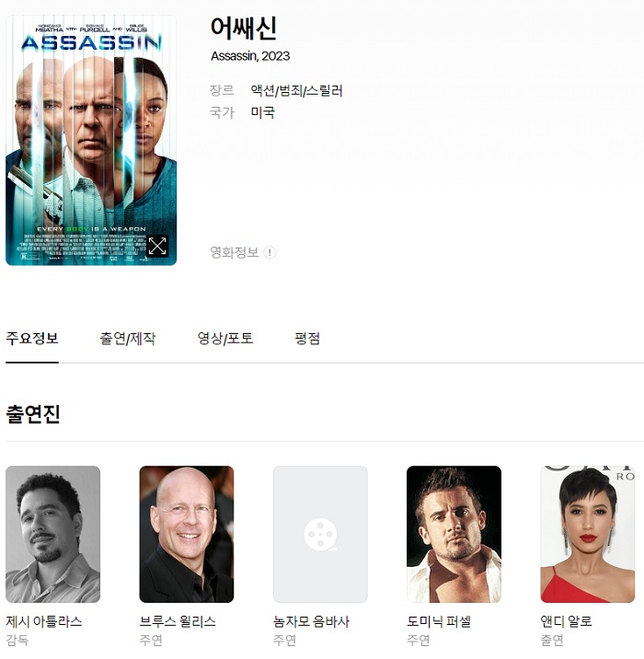The width and height of the screenshot is (644, 659).
Task: Click the 앤디 알로 name link
Action: 567,621
